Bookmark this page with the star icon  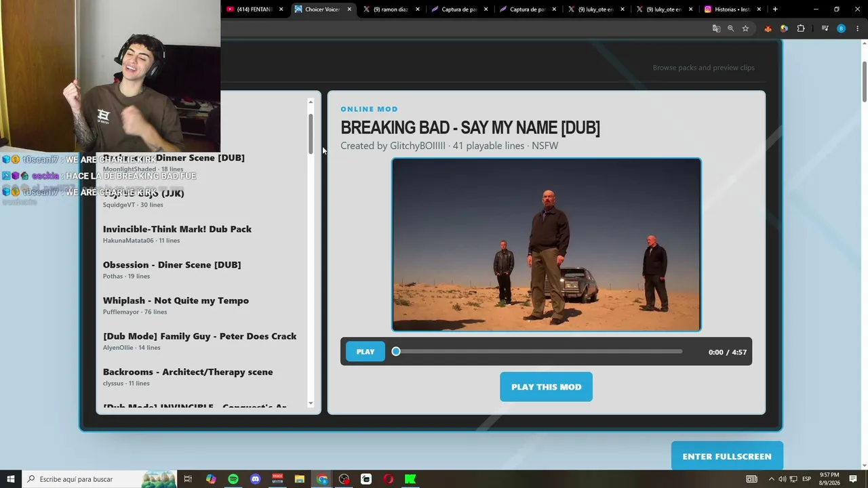(x=745, y=28)
